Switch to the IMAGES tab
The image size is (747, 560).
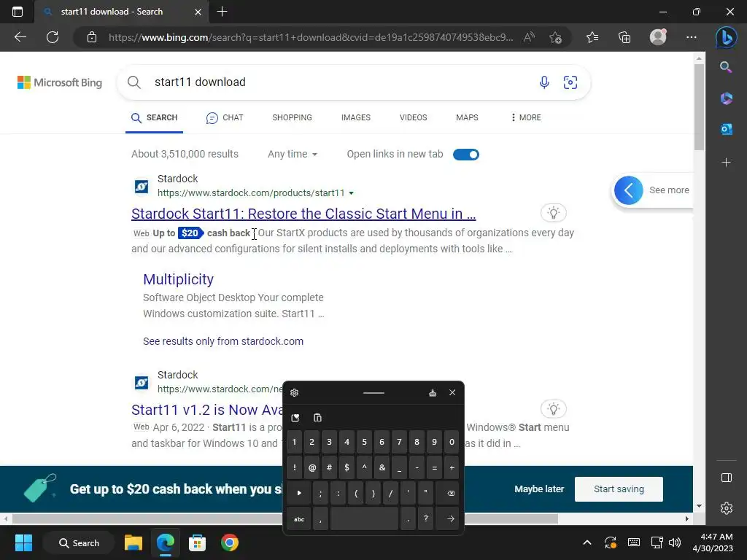tap(355, 117)
